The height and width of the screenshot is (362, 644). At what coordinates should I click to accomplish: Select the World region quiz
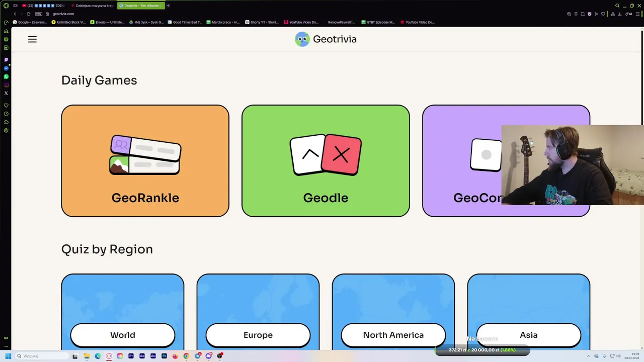[123, 335]
